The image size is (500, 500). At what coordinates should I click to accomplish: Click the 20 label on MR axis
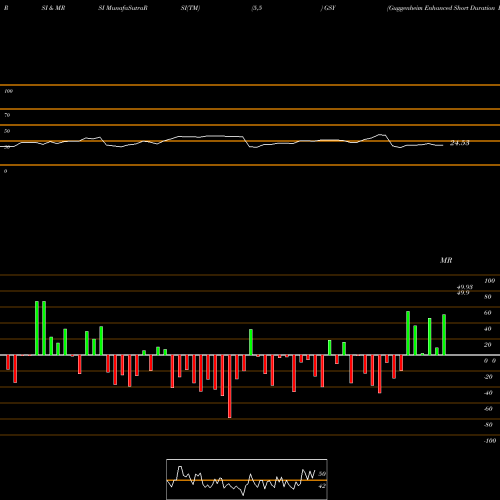click(x=488, y=345)
